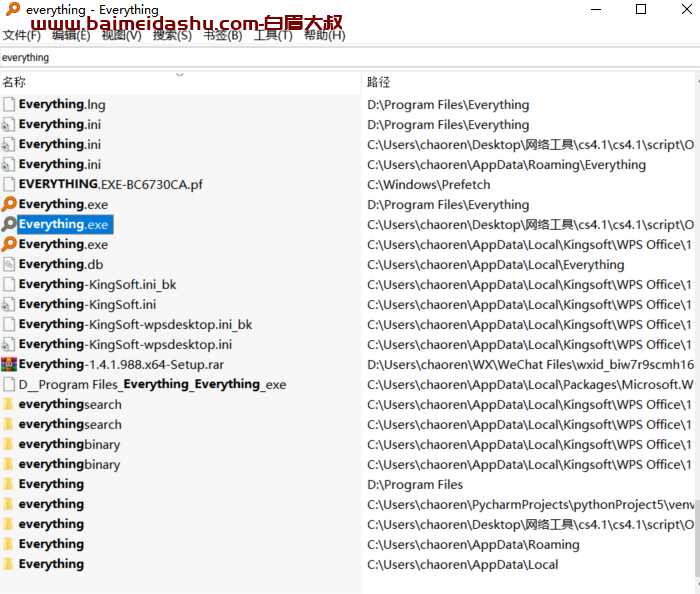Select Everything.db file name
The width and height of the screenshot is (700, 594).
click(61, 265)
